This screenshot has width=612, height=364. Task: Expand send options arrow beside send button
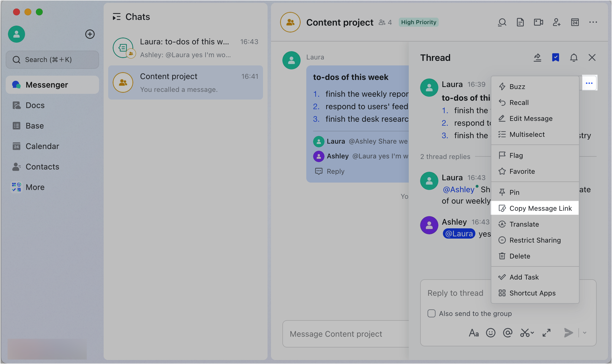[x=585, y=332]
